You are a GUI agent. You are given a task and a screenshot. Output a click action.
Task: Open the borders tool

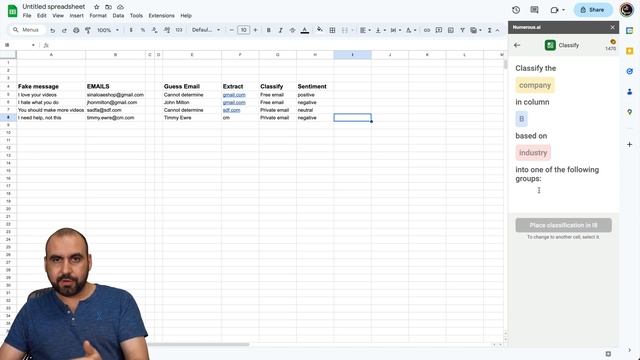332,30
